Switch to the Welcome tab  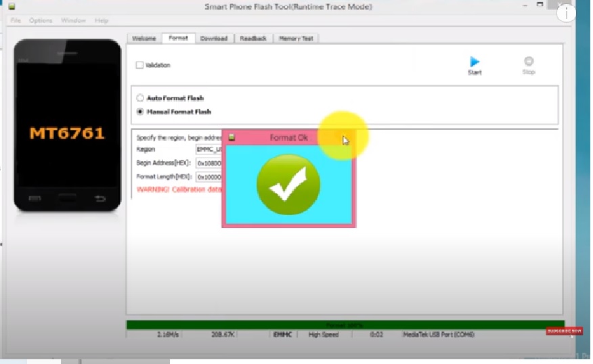(x=144, y=38)
